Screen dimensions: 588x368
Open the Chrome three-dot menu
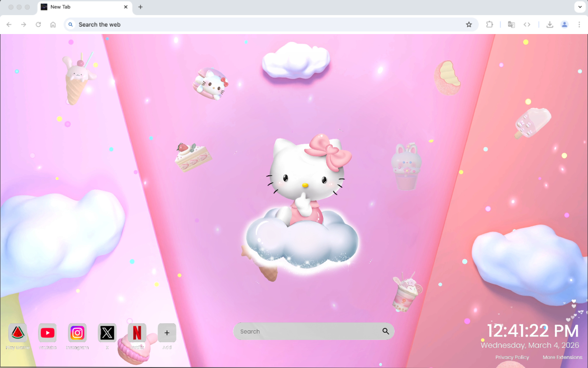click(x=579, y=24)
